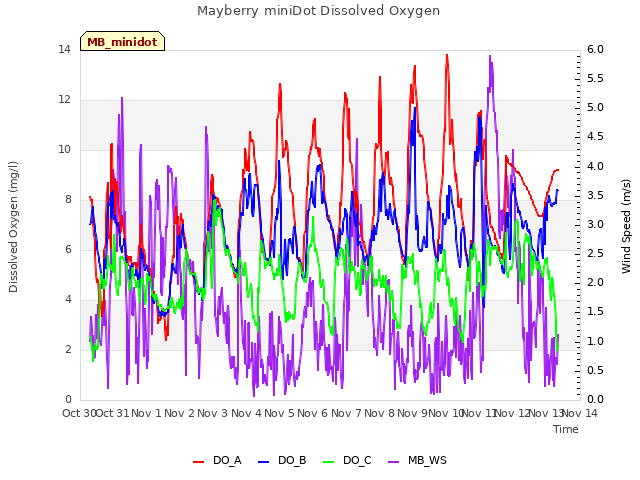Click the chart title Mayberry miniDot Dissolved Oxygen
Viewport: 640px width, 480px height.
click(x=318, y=11)
